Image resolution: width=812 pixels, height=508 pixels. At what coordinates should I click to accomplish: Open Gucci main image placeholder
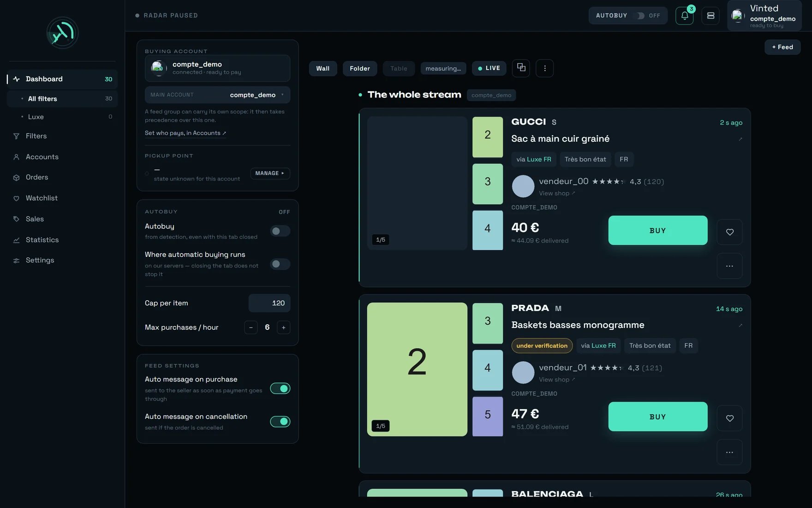click(417, 183)
